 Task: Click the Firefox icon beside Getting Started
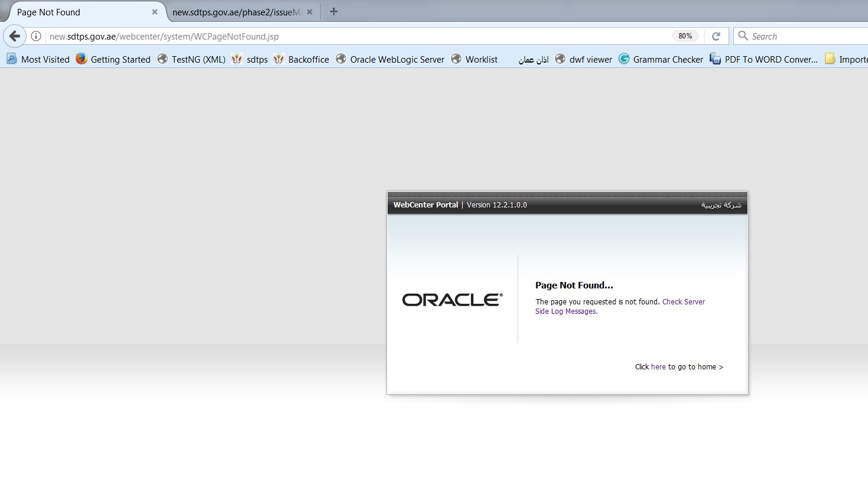(82, 59)
